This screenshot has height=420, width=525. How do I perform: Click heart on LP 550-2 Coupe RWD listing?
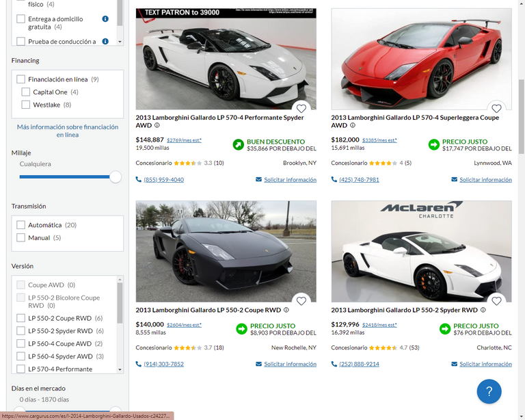pos(301,301)
